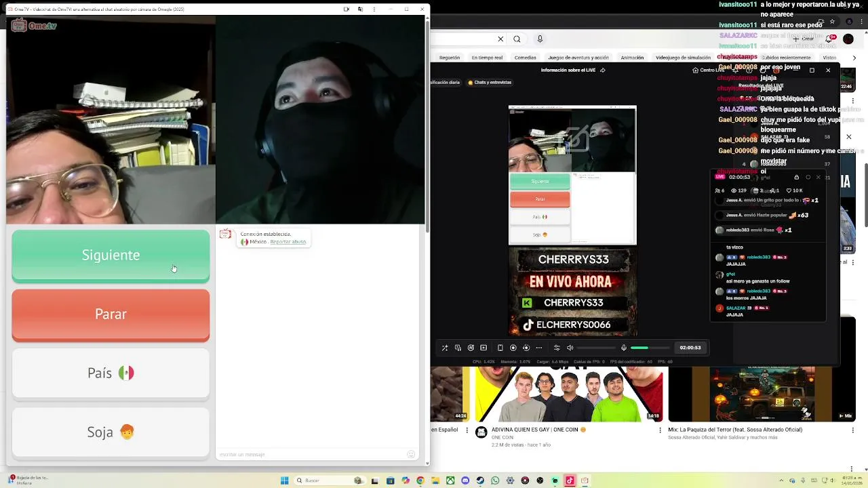Start YouTube voice search with microphone
Viewport: 868px width, 488px height.
pyautogui.click(x=540, y=39)
